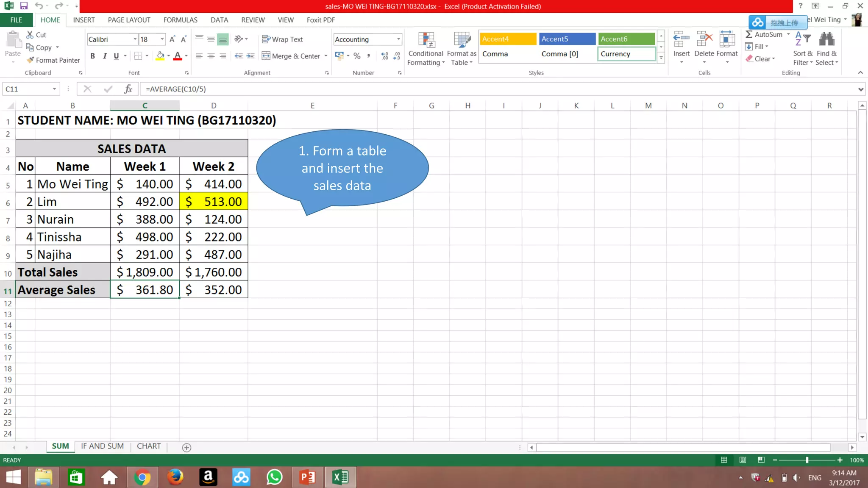868x488 pixels.
Task: Open the AutoSum dropdown arrow
Action: point(789,34)
